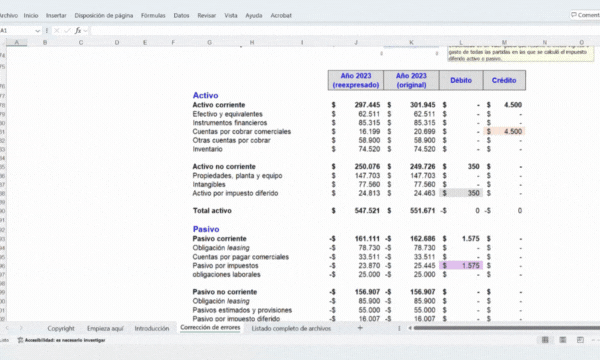Add a new sheet with plus icon
This screenshot has width=600, height=360.
pos(360,328)
